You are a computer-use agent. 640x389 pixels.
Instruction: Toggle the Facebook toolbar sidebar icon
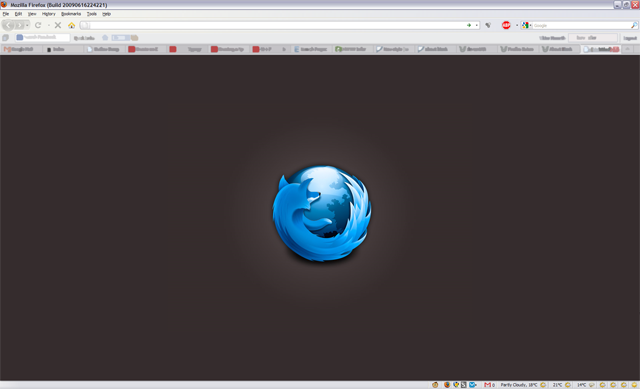5,38
